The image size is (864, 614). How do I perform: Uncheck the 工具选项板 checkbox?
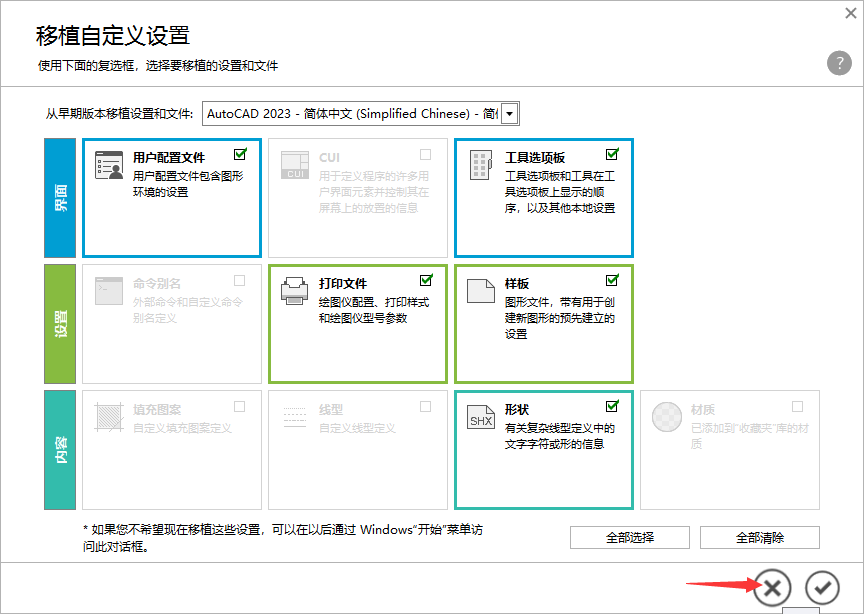point(612,154)
